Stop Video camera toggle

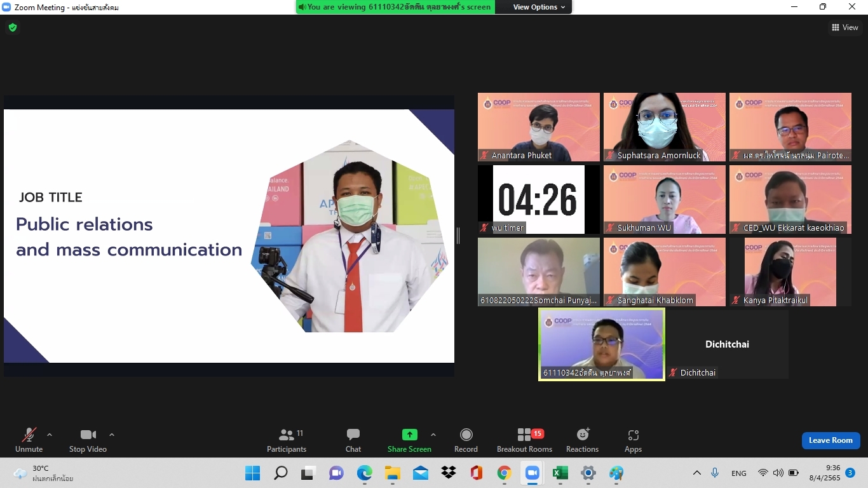pos(88,440)
